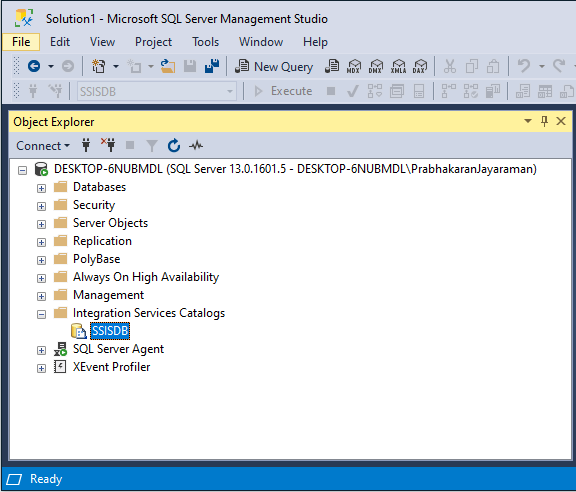The height and width of the screenshot is (492, 576).
Task: Click the Save All icon in the toolbar
Action: [x=212, y=67]
